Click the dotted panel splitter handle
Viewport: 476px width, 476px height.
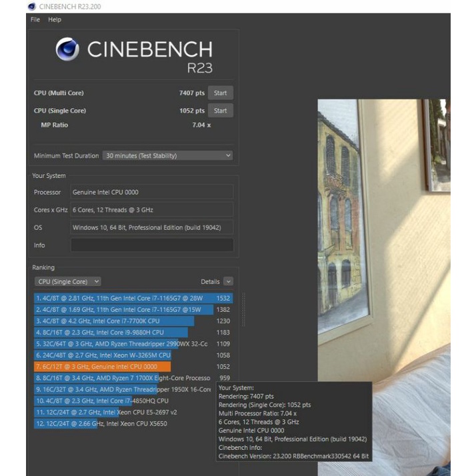(x=243, y=309)
